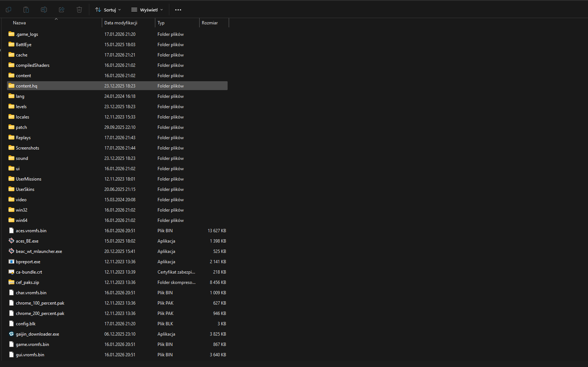This screenshot has width=588, height=367.
Task: Sort by the Data modyfikacji column header
Action: tap(121, 23)
